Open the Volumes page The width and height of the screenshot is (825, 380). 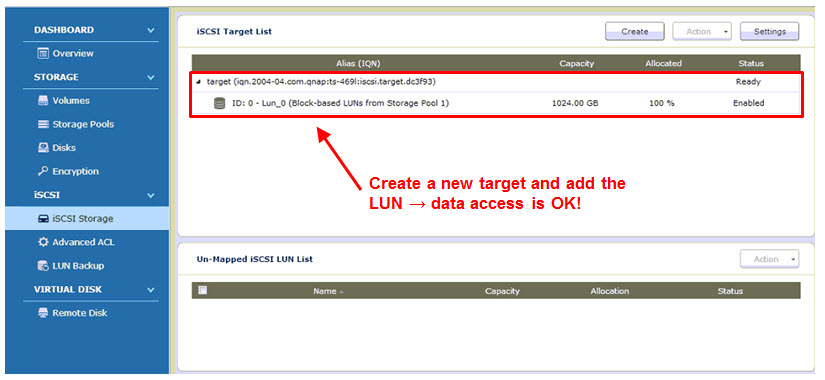71,101
